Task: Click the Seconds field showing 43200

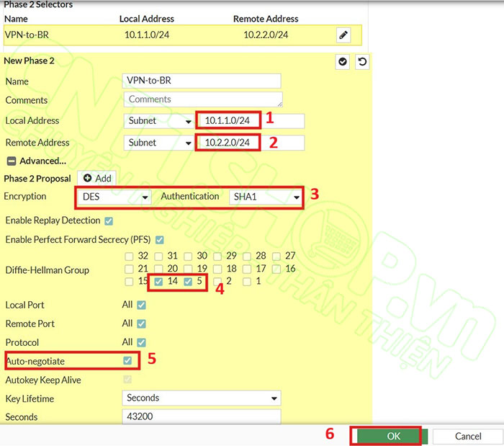Action: click(x=201, y=416)
